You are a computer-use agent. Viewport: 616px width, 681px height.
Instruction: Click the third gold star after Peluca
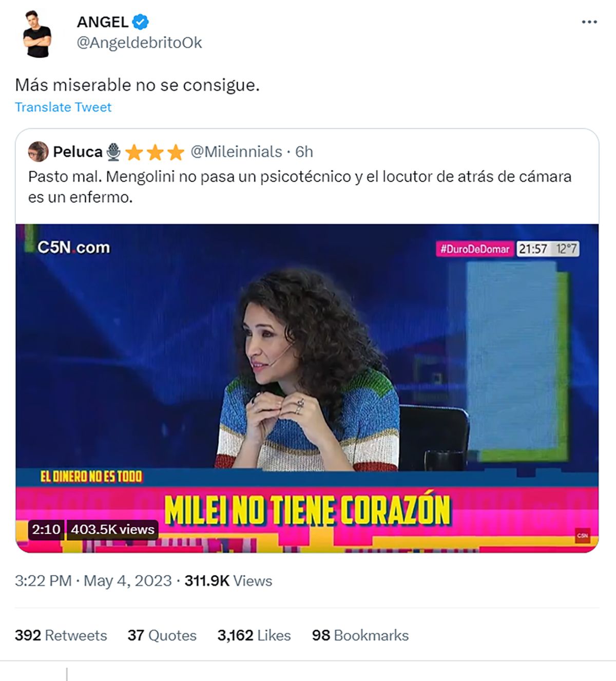click(x=175, y=152)
